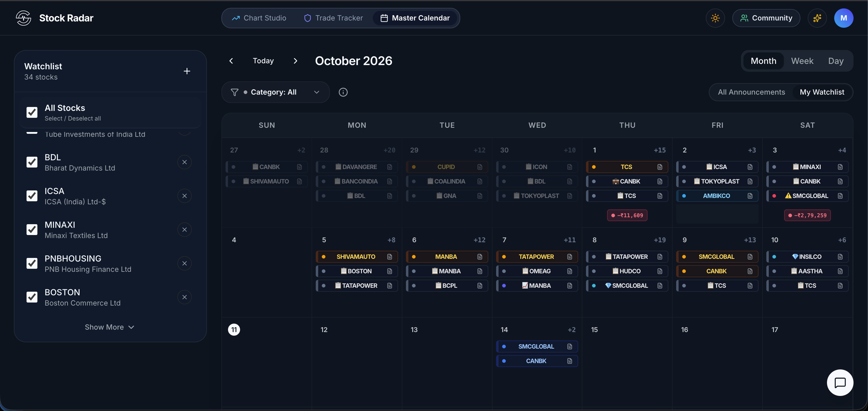The width and height of the screenshot is (868, 411).
Task: Select the highlighted date 11
Action: click(x=234, y=330)
